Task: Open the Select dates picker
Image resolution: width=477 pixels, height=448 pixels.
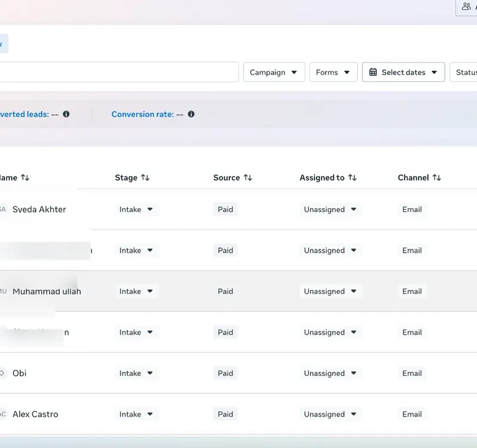Action: pyautogui.click(x=404, y=72)
